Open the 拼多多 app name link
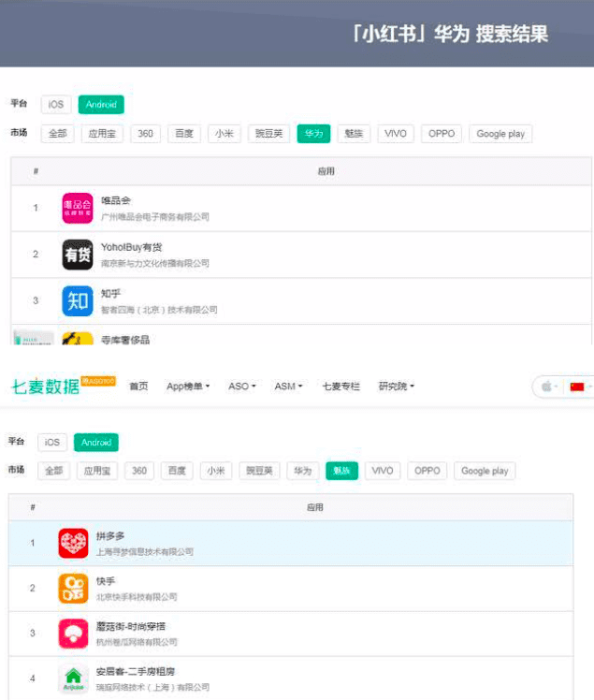Viewport: 594px width, 700px height. coord(110,535)
